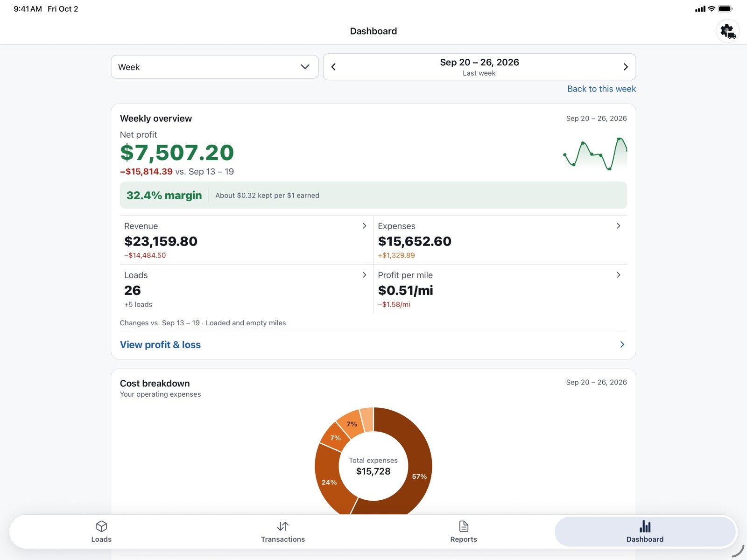Tap the battery status bar icon
Screen dimensions: 747x560
pyautogui.click(x=725, y=8)
